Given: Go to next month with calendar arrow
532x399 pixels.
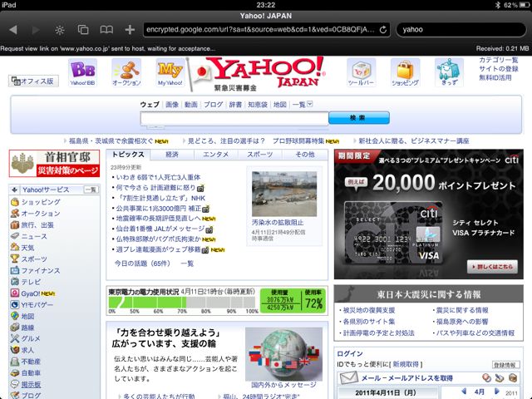Looking at the screenshot, I should (497, 392).
